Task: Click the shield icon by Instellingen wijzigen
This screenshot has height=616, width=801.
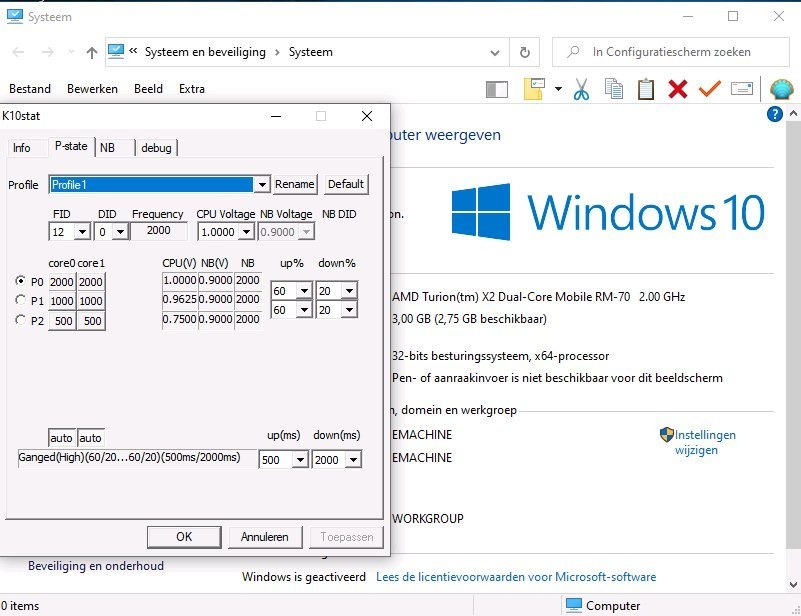Action: point(666,435)
